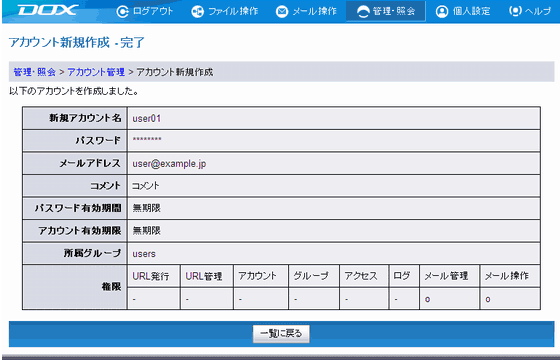This screenshot has height=360, width=560.
Task: Click the masked password value
Action: click(147, 140)
